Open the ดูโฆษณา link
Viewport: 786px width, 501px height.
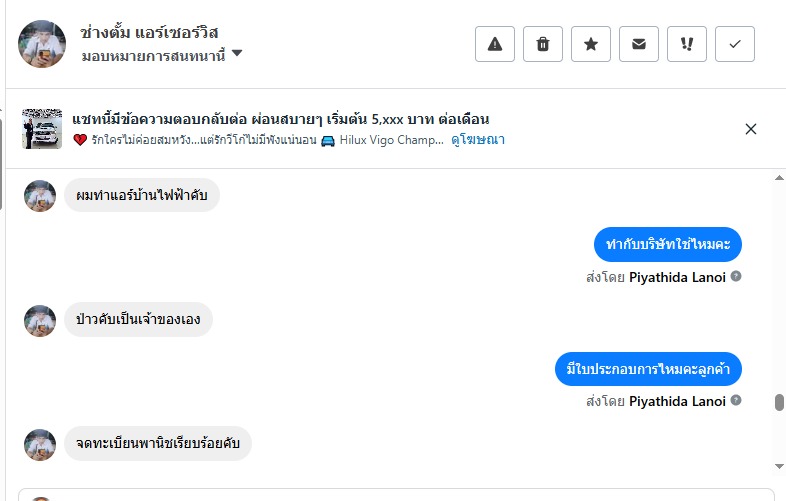[477, 140]
